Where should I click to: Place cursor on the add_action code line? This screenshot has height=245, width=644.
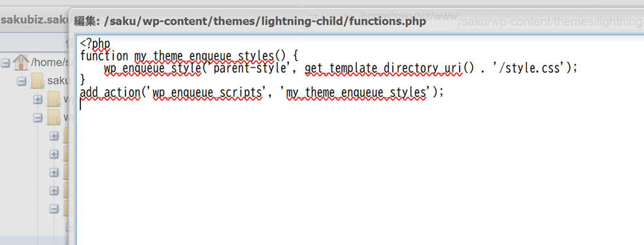(x=262, y=93)
